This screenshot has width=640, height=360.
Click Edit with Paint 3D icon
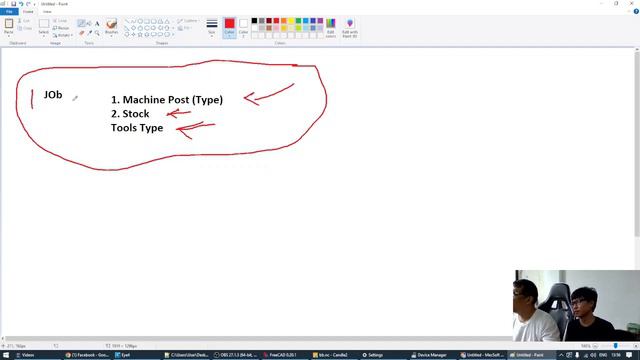[350, 28]
